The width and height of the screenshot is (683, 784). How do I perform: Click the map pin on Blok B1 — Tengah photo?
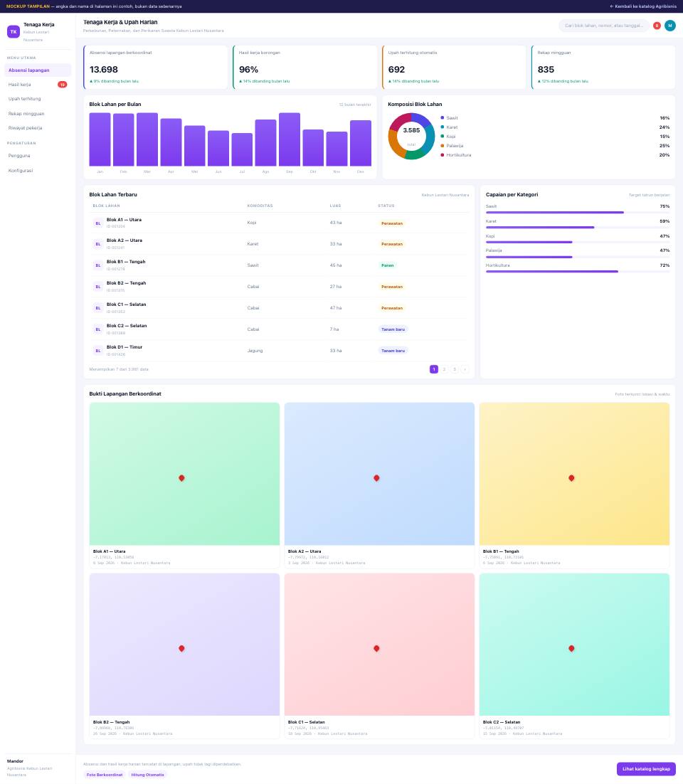pos(571,478)
